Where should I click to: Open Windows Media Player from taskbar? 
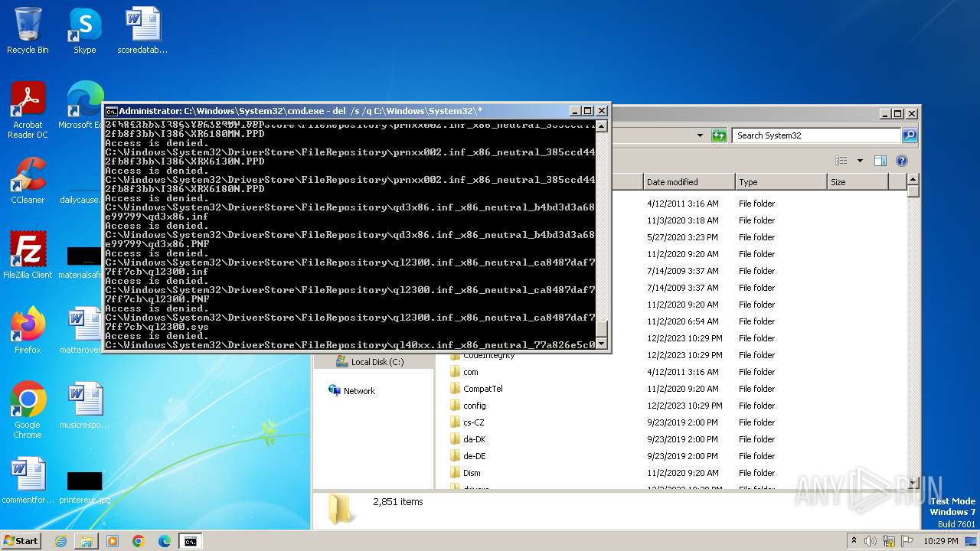click(x=113, y=541)
